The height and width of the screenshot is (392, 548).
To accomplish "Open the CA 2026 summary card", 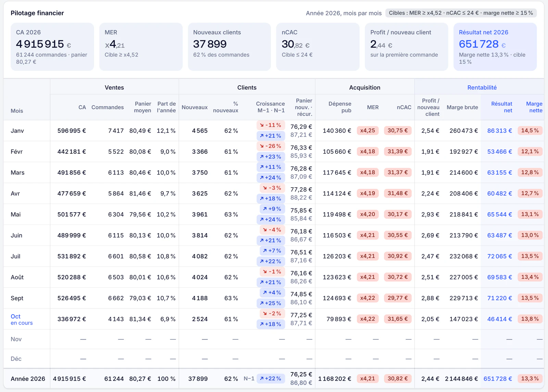I will 52,47.
